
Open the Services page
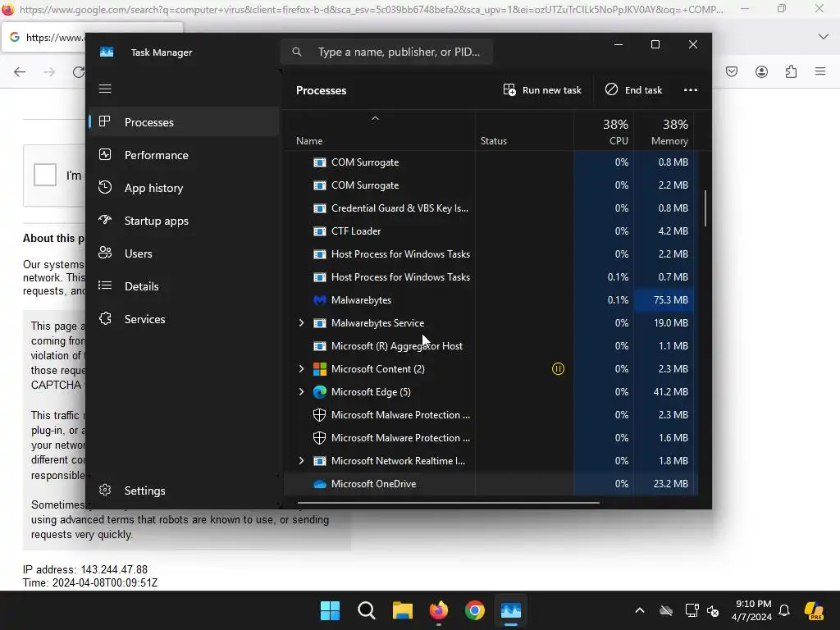coord(185,319)
